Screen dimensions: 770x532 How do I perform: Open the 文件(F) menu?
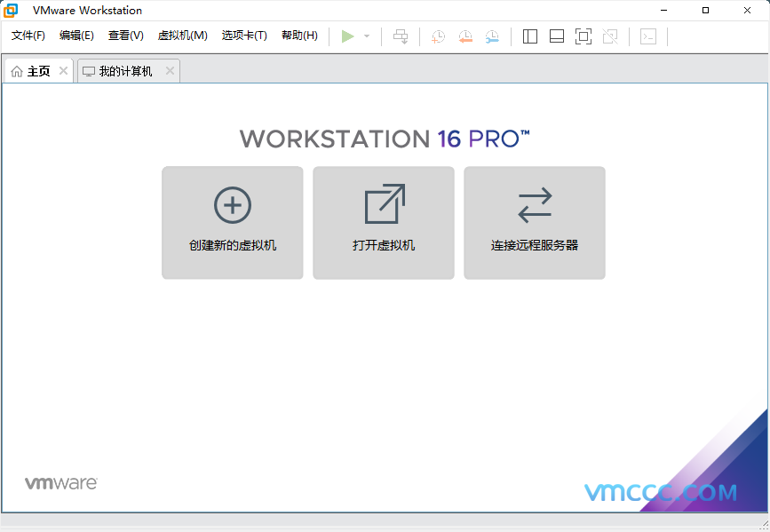point(28,36)
